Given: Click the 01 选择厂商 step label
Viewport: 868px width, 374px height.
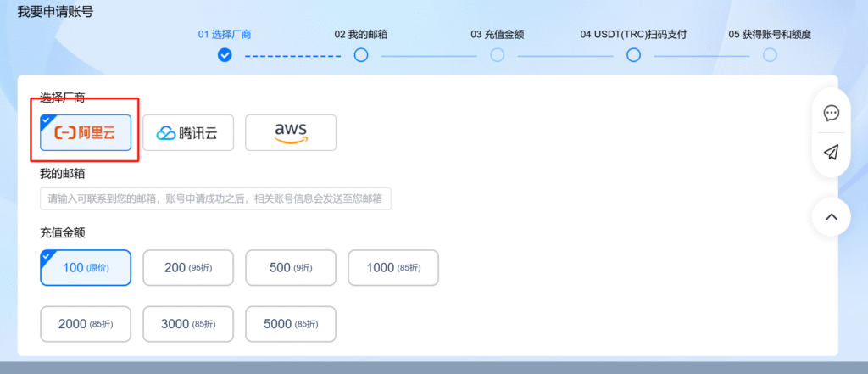Looking at the screenshot, I should [225, 35].
